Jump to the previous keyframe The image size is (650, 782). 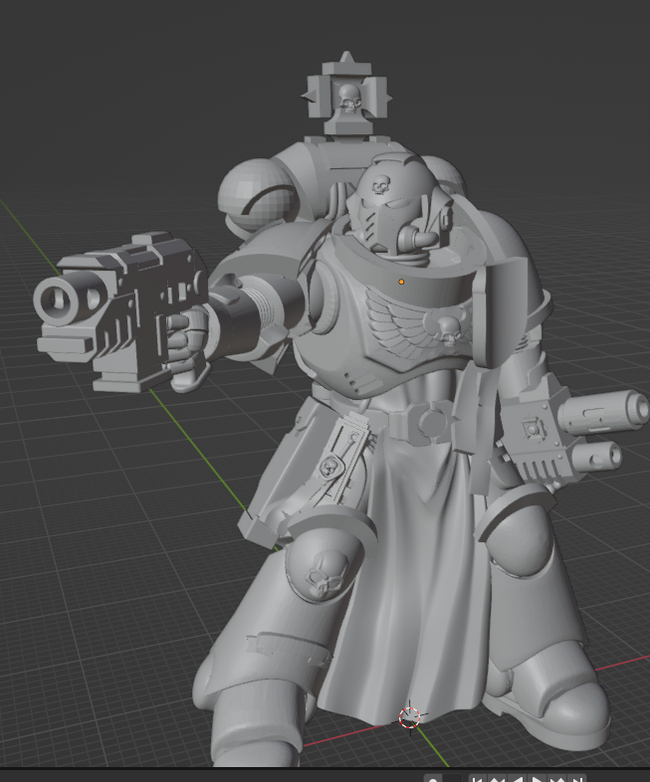[497, 780]
